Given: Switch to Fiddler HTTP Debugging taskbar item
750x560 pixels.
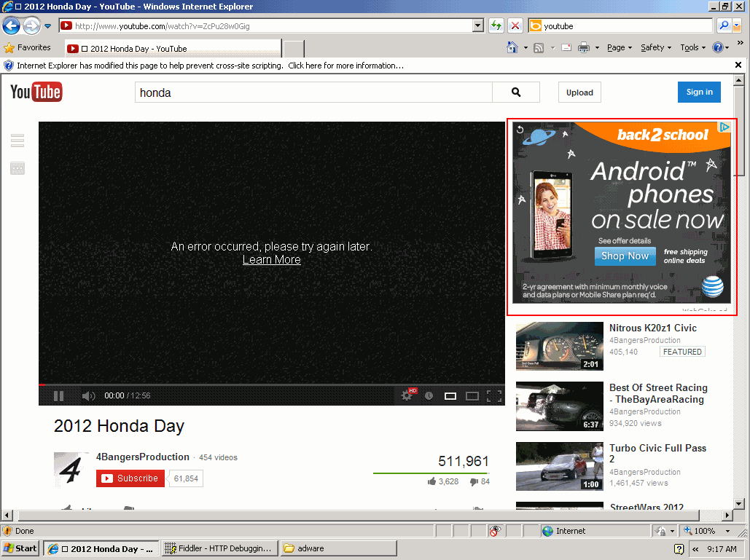Looking at the screenshot, I should coord(220,548).
